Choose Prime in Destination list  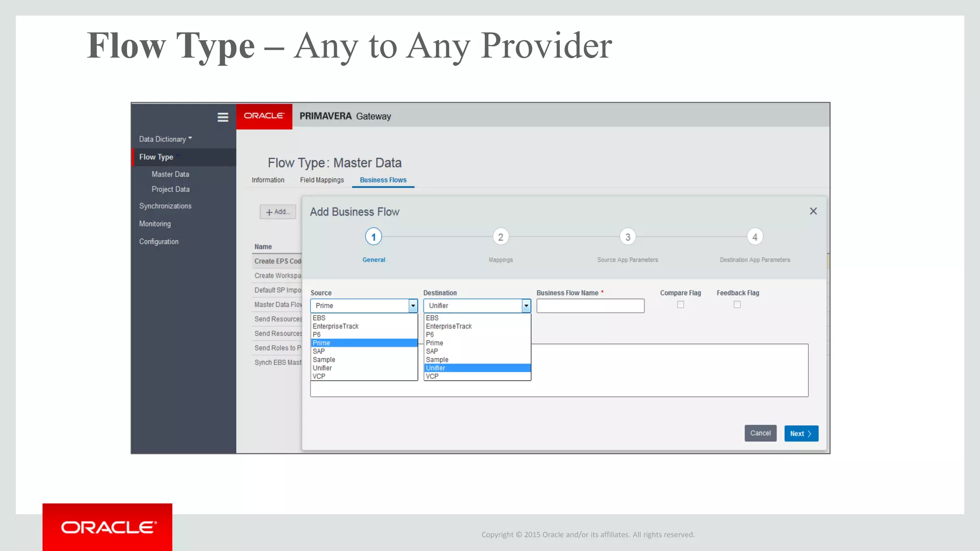pos(478,343)
